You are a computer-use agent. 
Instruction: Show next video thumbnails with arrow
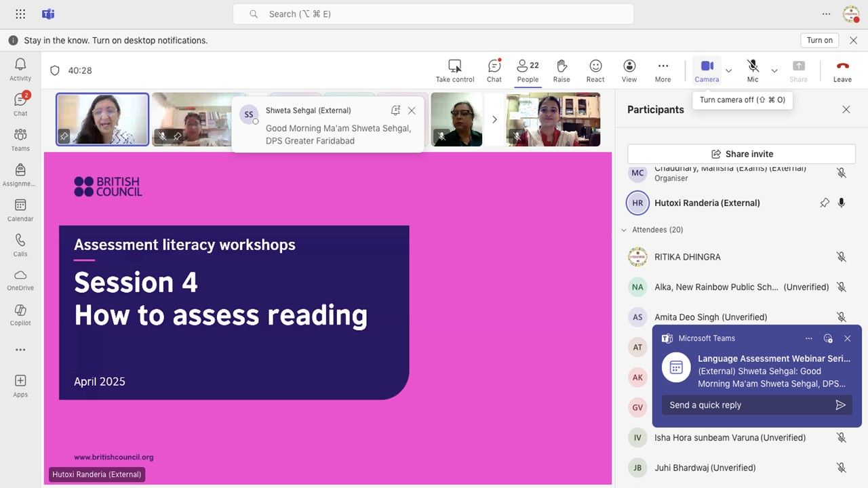[494, 120]
